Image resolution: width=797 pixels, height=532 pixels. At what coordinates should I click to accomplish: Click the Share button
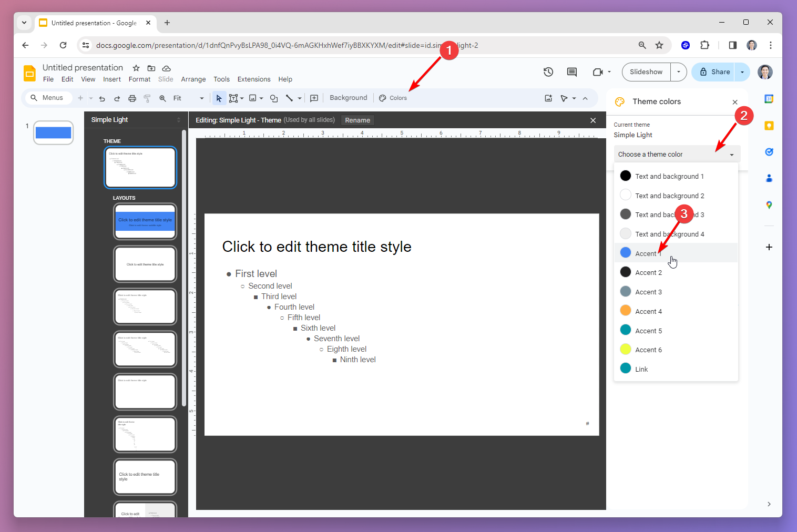(715, 72)
